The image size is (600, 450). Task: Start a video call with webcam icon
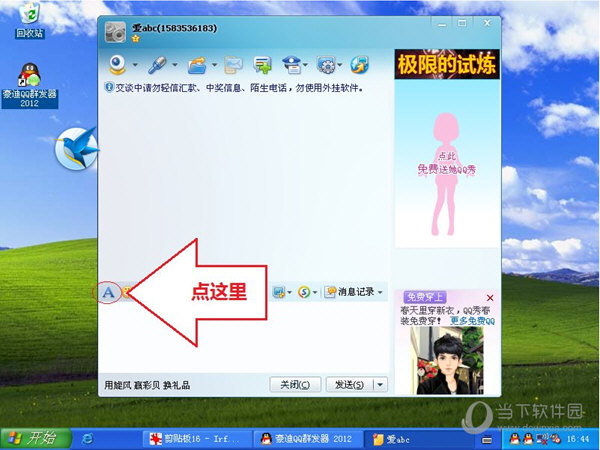(117, 65)
